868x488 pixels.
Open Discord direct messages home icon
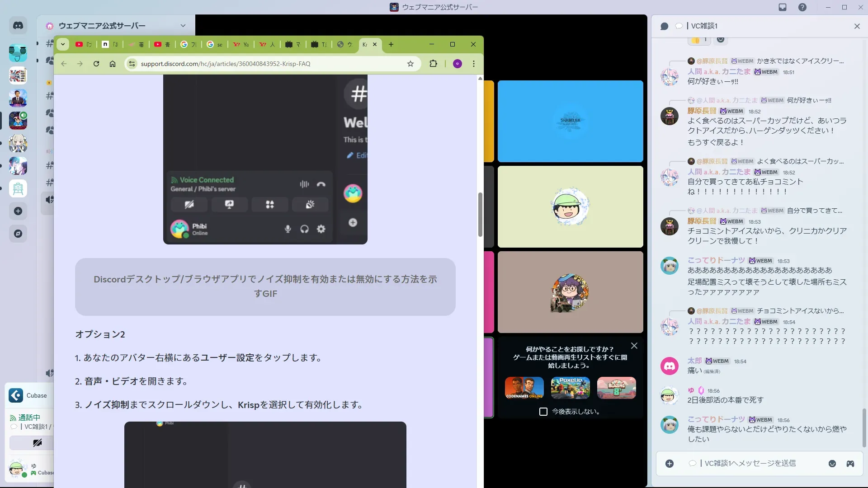coord(18,26)
